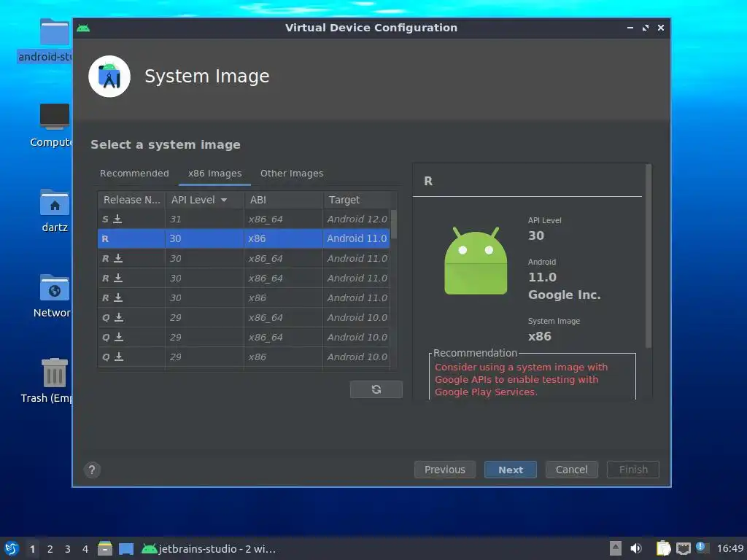Click the Release Name column header
The image size is (747, 560).
coord(131,200)
